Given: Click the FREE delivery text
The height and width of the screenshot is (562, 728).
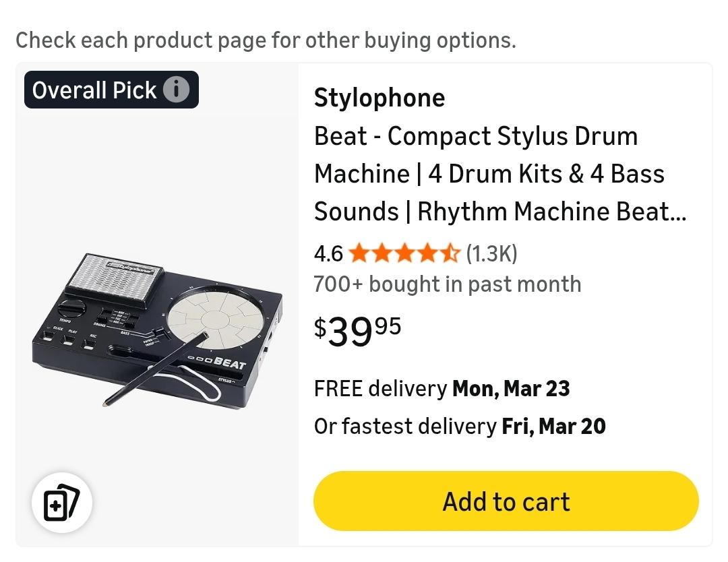Looking at the screenshot, I should (x=380, y=389).
